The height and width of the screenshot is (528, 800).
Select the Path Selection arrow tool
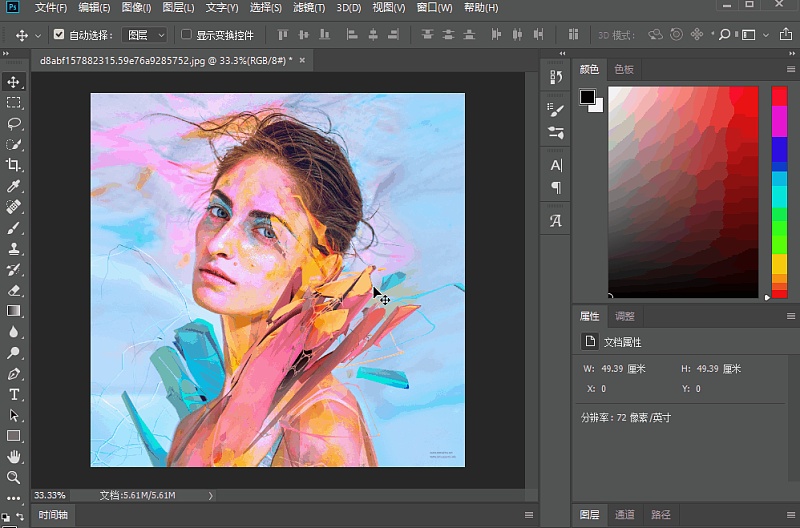14,415
